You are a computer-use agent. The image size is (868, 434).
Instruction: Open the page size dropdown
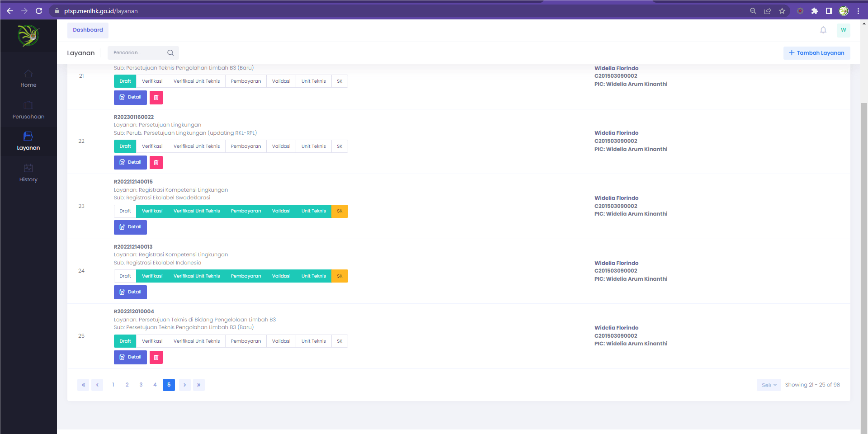click(769, 385)
